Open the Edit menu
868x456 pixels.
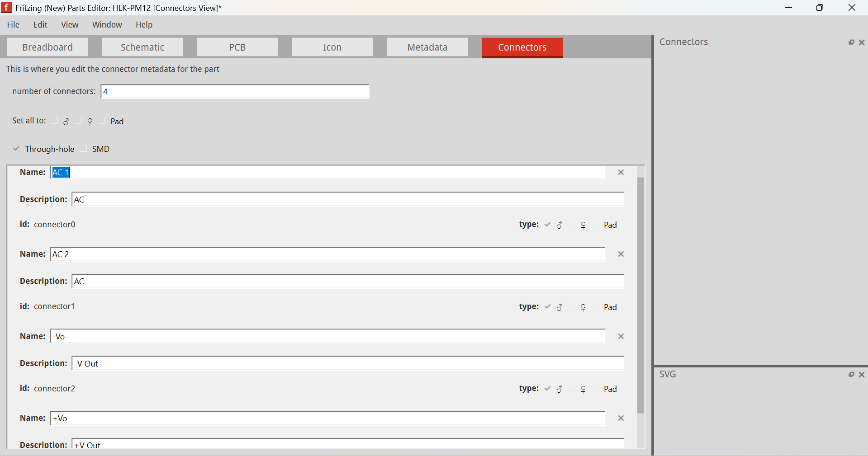40,25
